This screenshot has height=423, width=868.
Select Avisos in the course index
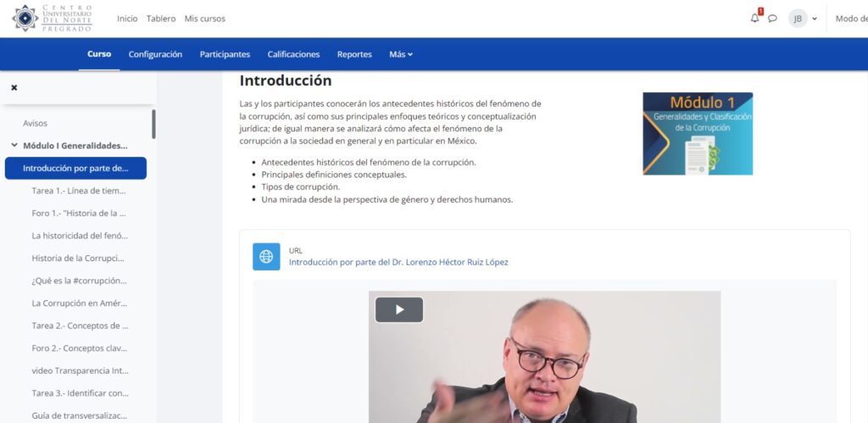click(35, 123)
